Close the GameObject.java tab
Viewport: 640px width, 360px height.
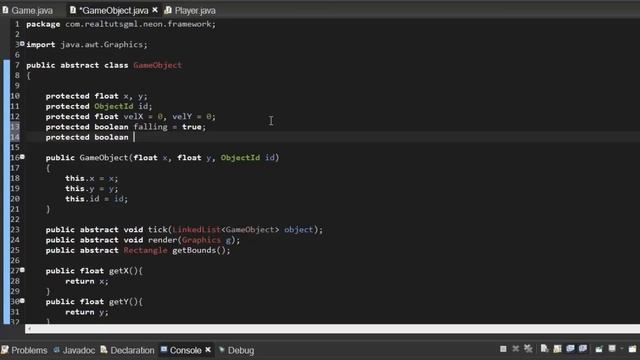point(155,10)
